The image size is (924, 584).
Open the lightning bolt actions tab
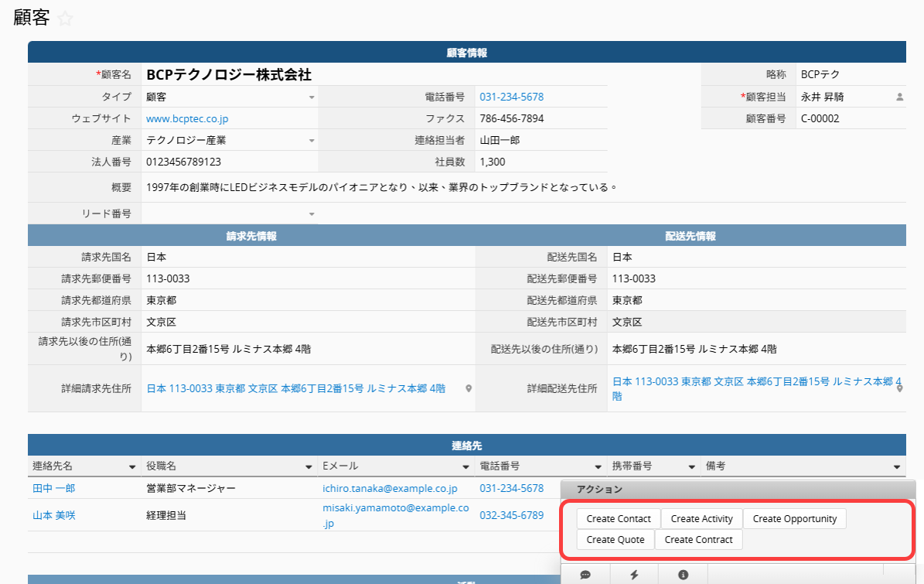pos(635,575)
